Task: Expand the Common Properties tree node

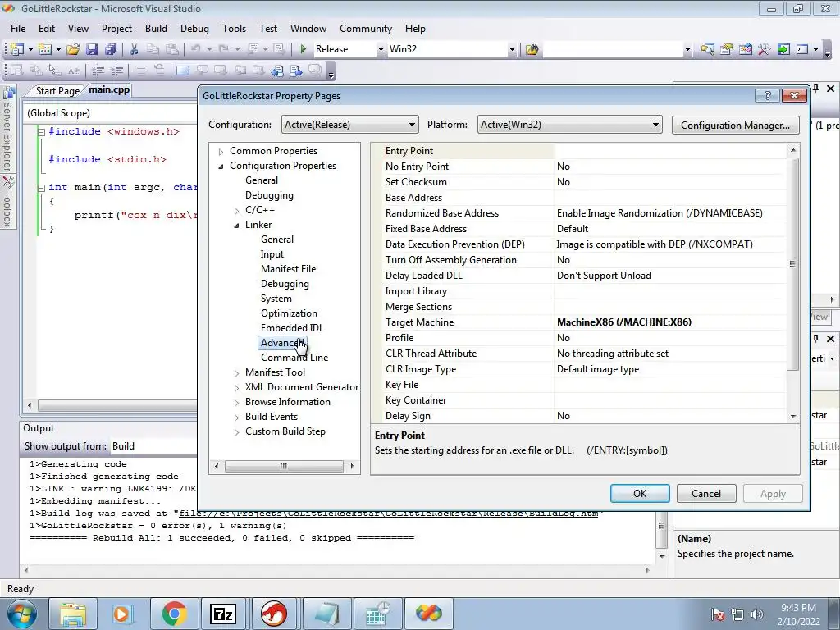Action: pyautogui.click(x=221, y=152)
